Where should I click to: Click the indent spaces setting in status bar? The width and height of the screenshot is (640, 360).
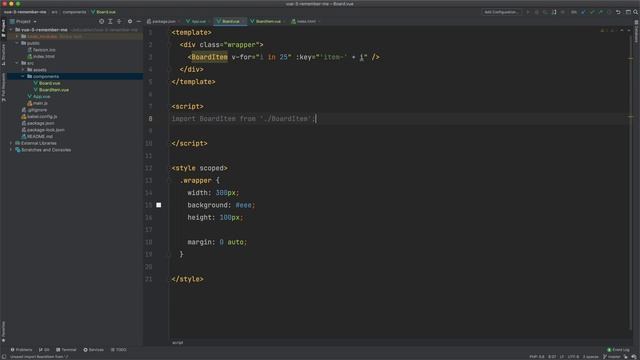590,357
